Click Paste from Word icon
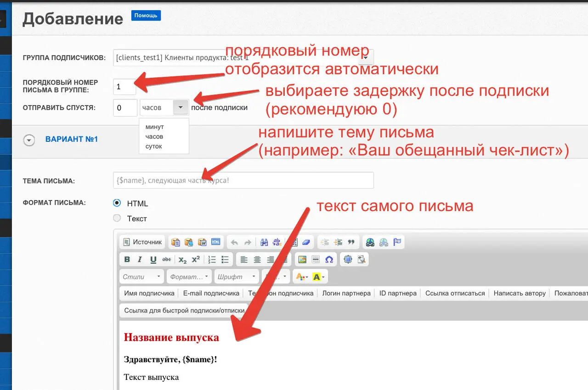588x390 pixels. click(x=202, y=242)
